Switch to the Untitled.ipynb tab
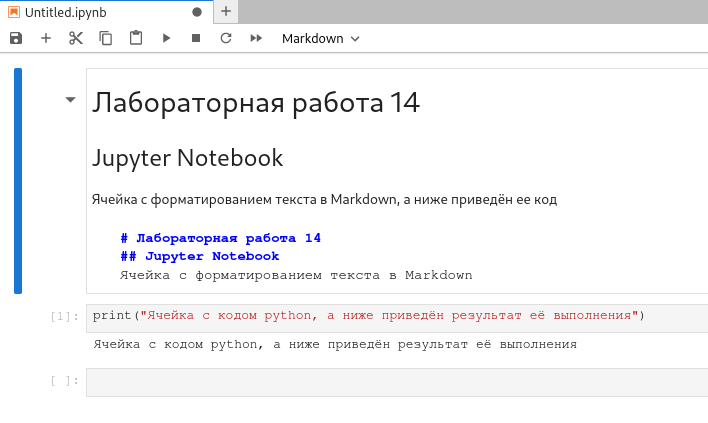Screen dimensions: 708x423 pyautogui.click(x=65, y=12)
